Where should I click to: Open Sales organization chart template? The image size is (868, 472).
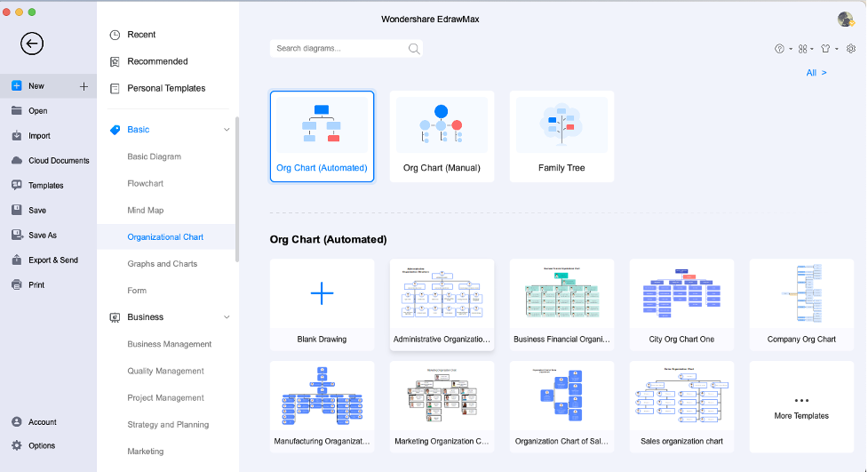(681, 406)
